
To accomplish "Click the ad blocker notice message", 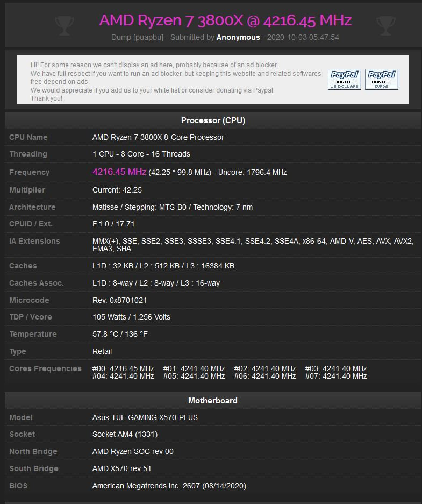I will point(176,82).
